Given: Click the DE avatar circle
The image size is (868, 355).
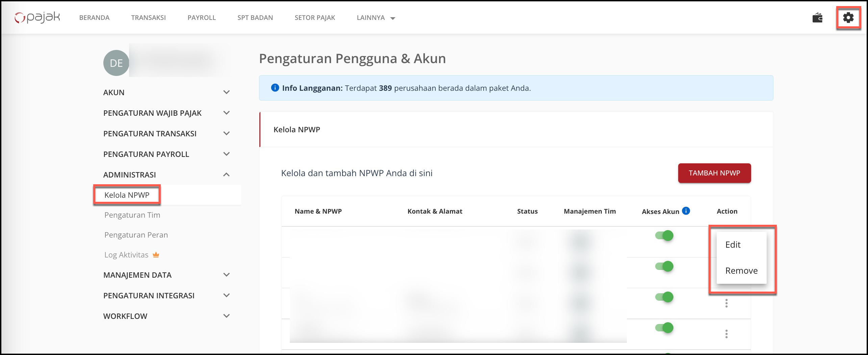Looking at the screenshot, I should (x=116, y=63).
